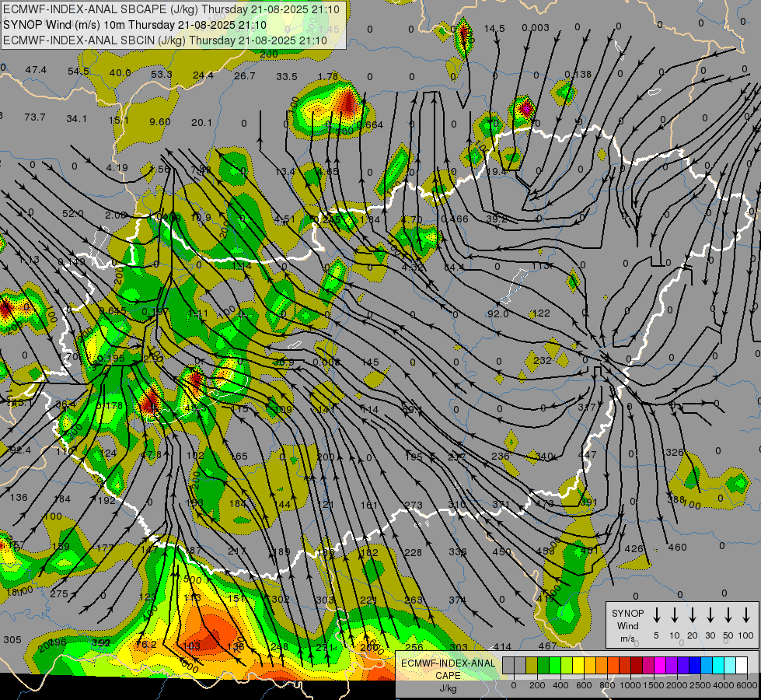Click the value 47.4 on the map

[x=36, y=70]
